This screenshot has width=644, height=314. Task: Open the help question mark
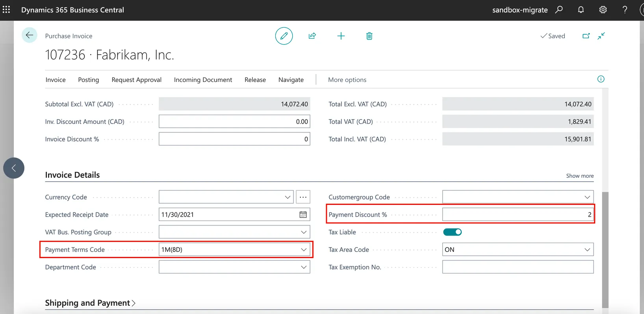tap(625, 9)
